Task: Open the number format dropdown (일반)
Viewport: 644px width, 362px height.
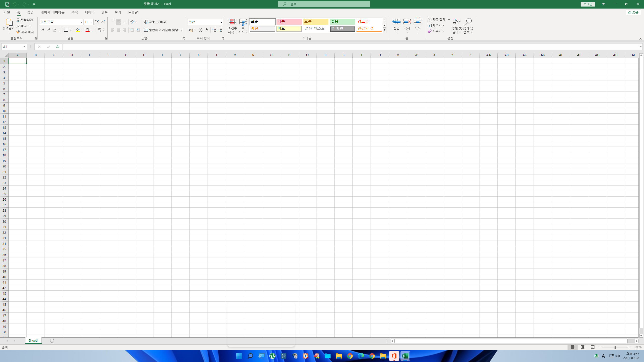Action: coord(221,22)
